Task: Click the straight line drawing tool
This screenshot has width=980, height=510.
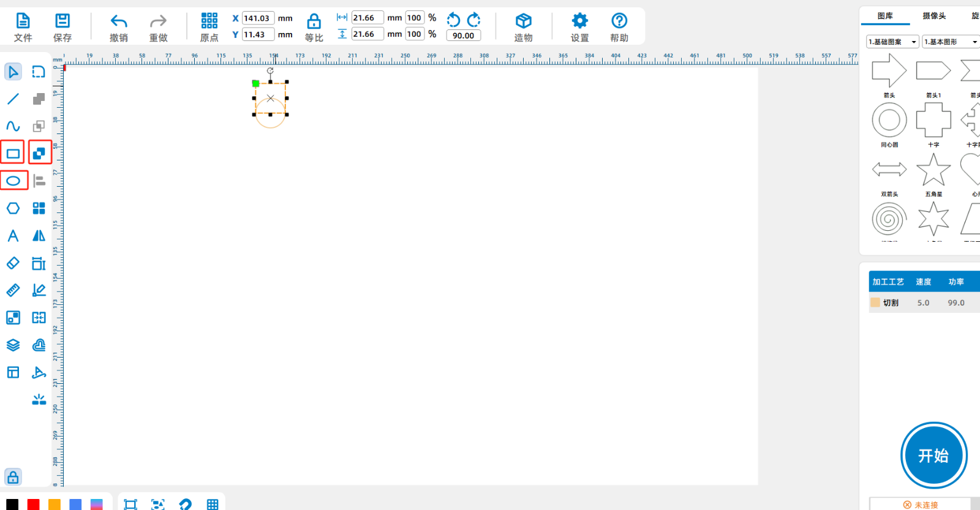Action: tap(13, 99)
